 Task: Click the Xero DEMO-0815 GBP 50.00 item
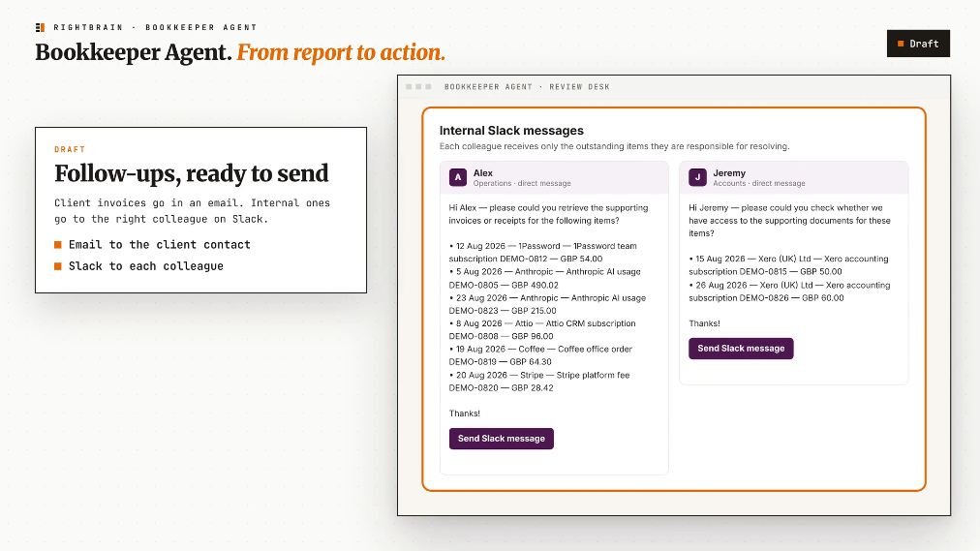tap(789, 265)
